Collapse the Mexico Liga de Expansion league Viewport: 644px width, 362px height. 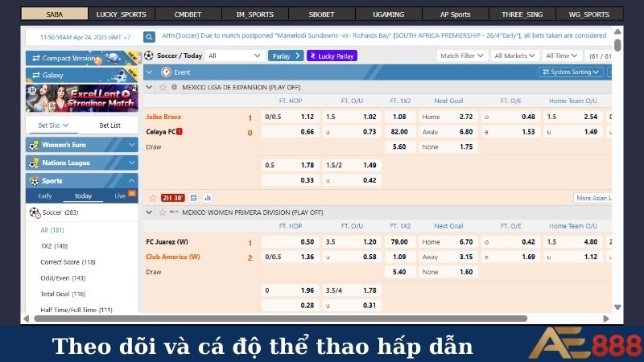point(149,88)
